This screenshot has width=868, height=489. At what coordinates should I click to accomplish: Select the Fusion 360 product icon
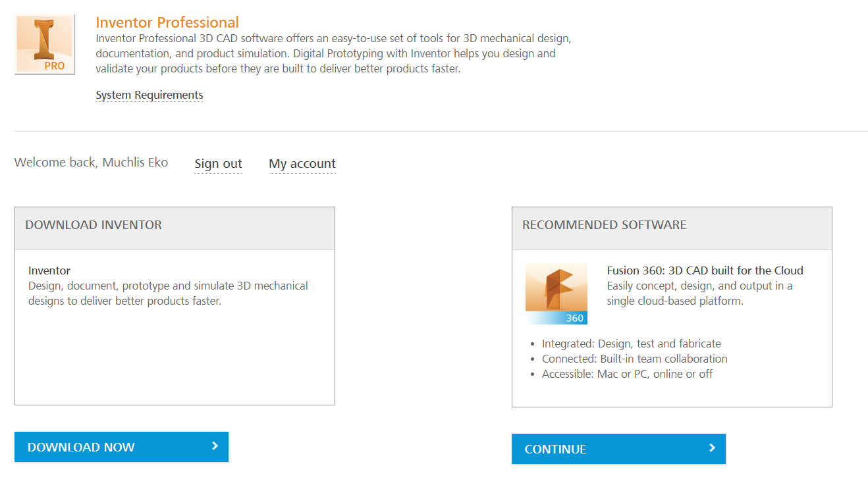pyautogui.click(x=556, y=292)
